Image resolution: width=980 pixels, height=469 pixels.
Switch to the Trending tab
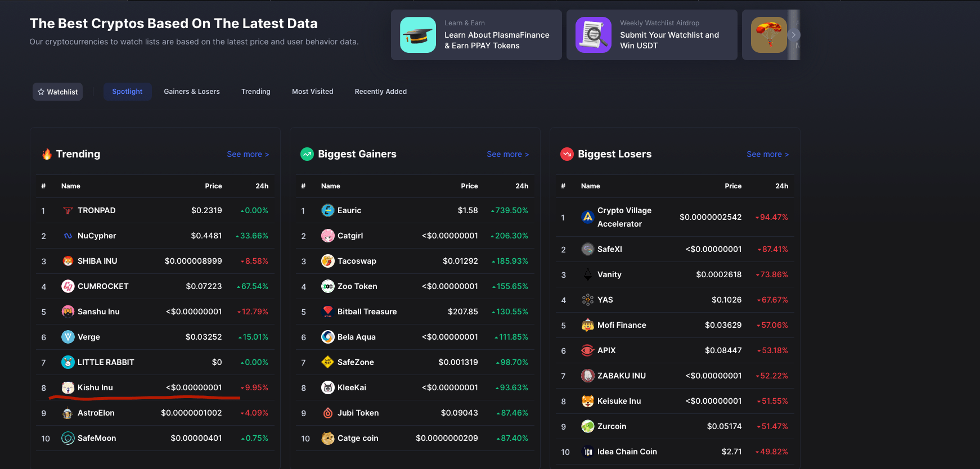[x=256, y=92]
